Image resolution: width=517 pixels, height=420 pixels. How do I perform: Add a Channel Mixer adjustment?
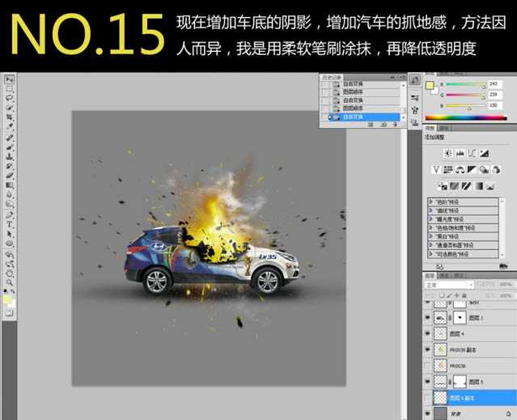[x=496, y=169]
